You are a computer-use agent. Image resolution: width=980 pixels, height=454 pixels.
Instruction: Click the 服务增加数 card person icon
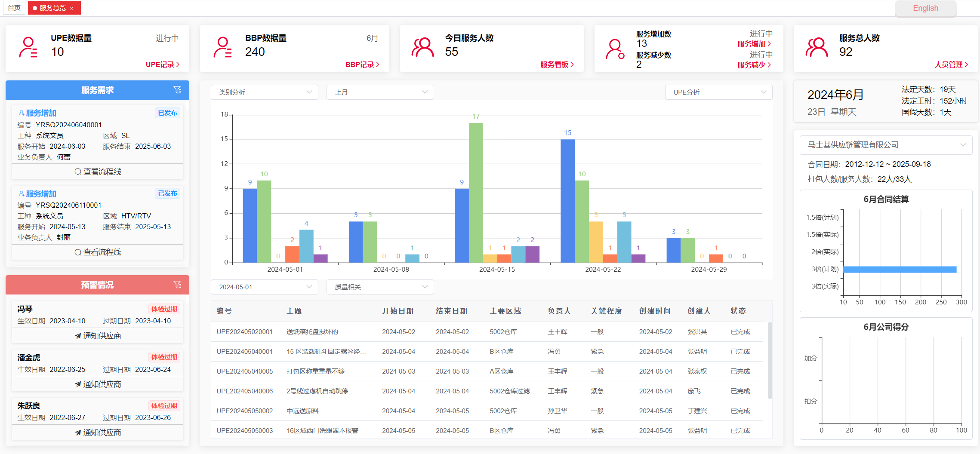click(x=615, y=49)
